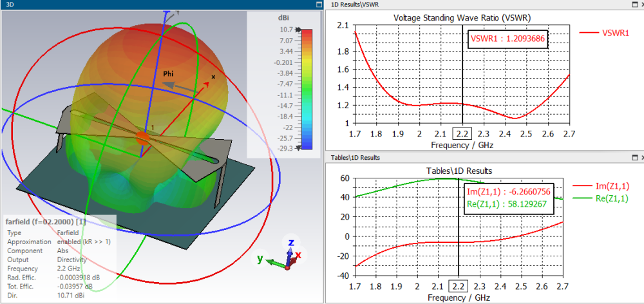
Task: Click the top clamp arrow at 10.7 dBi
Action: click(298, 30)
